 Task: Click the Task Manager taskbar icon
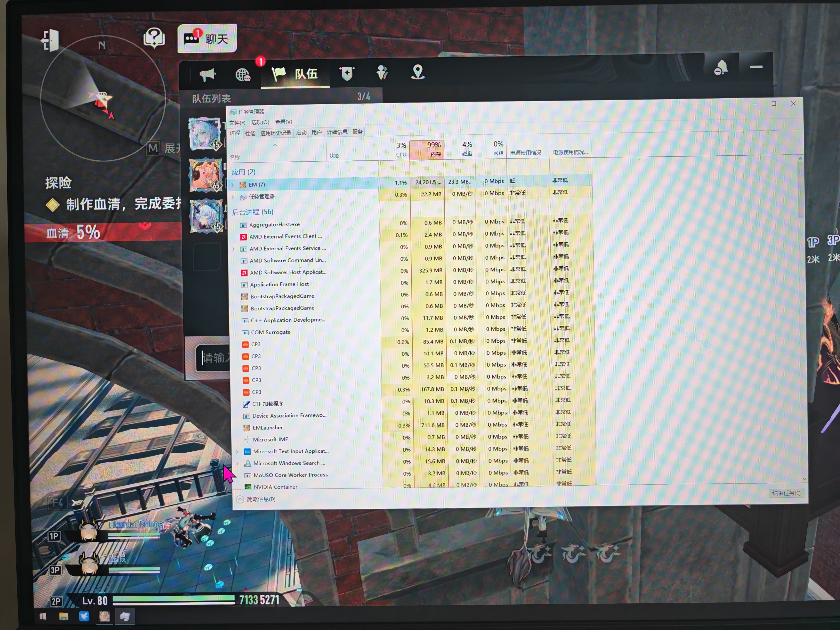(125, 616)
